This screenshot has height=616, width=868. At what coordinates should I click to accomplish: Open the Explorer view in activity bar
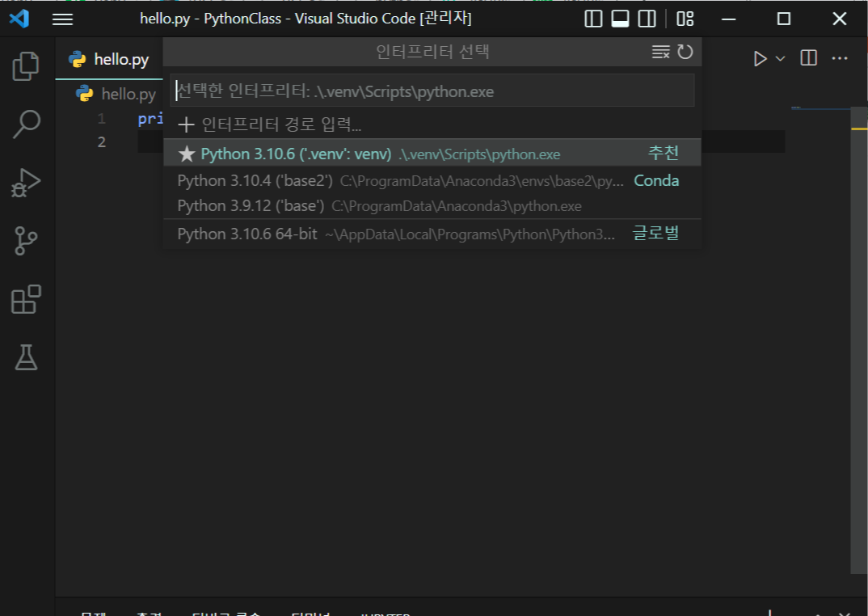pos(26,66)
